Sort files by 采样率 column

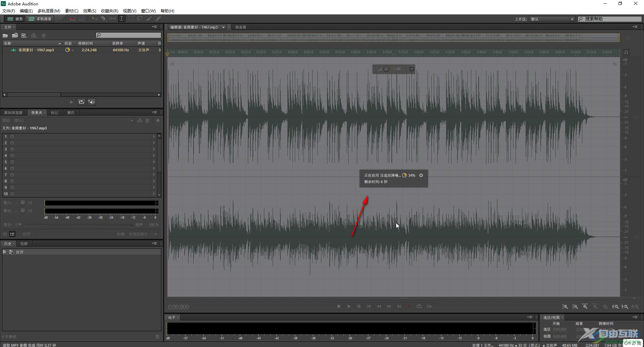(x=123, y=43)
